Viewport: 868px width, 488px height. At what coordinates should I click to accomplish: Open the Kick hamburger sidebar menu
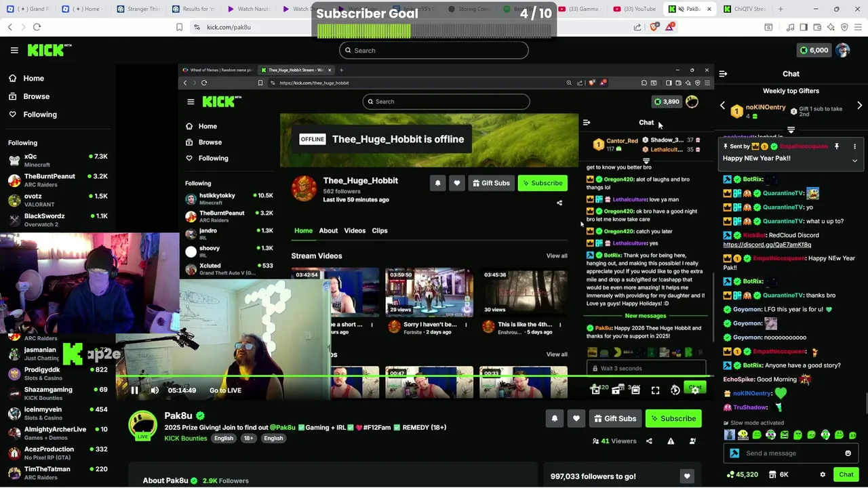[x=14, y=50]
